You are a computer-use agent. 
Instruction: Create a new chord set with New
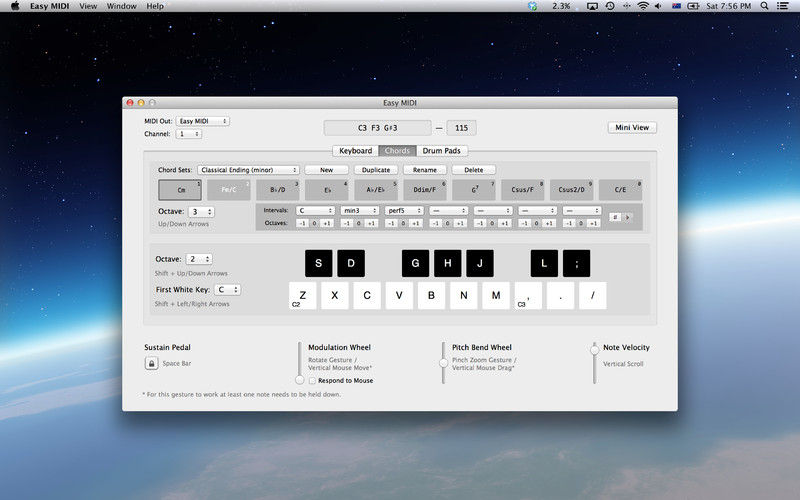[x=327, y=170]
